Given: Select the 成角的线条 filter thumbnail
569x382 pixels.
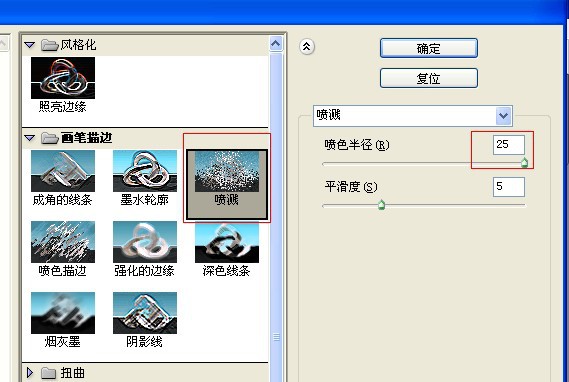Looking at the screenshot, I should click(63, 171).
